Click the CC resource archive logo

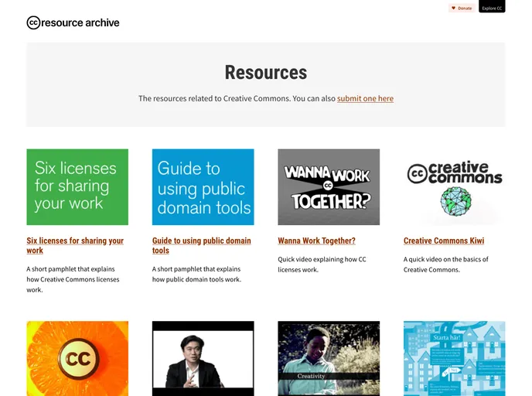coord(73,22)
